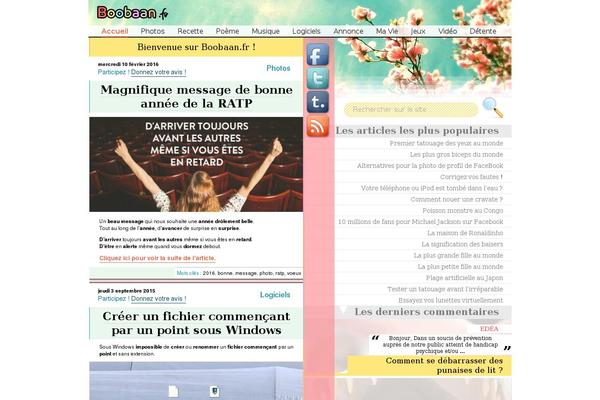Open 'Premier tatouage des yeux au monde'
Screen dimensions: 600x400
(x=446, y=143)
